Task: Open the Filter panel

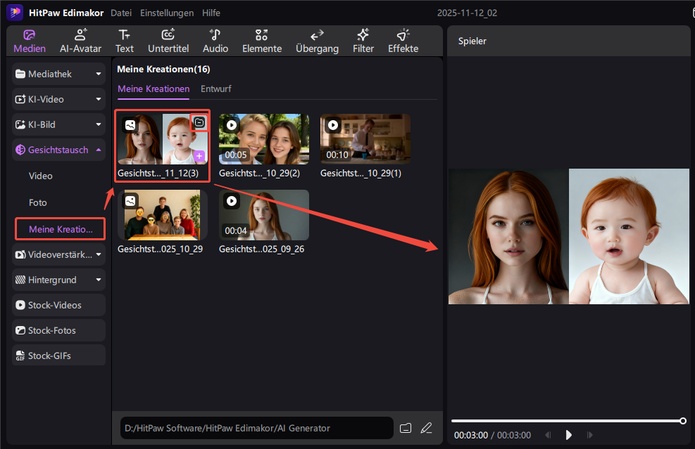Action: (x=363, y=40)
